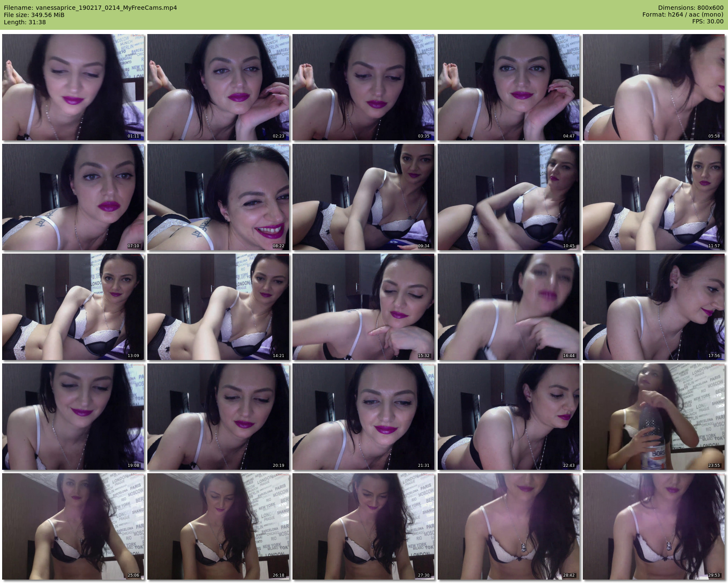The height and width of the screenshot is (583, 728).
Task: Select the thumbnail stamped 25:06
Action: pyautogui.click(x=73, y=526)
